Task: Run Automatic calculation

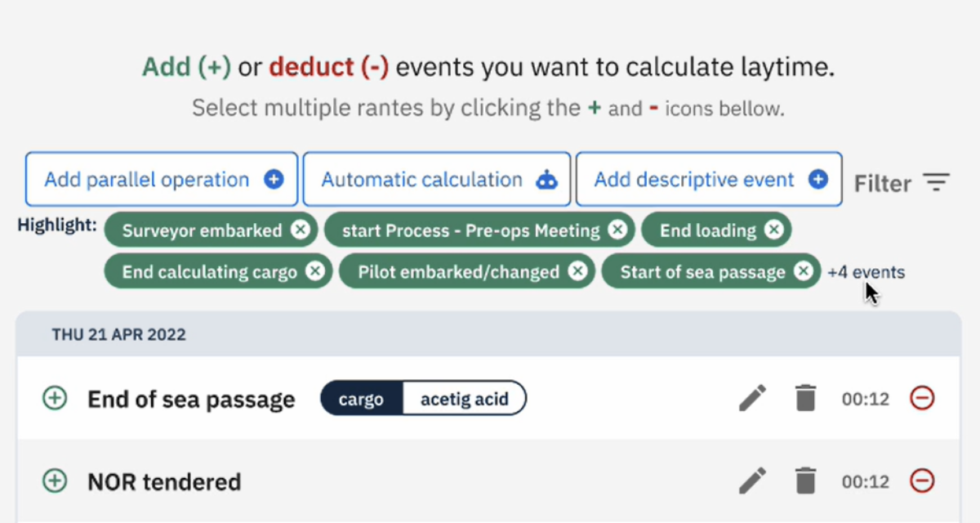Action: click(436, 179)
